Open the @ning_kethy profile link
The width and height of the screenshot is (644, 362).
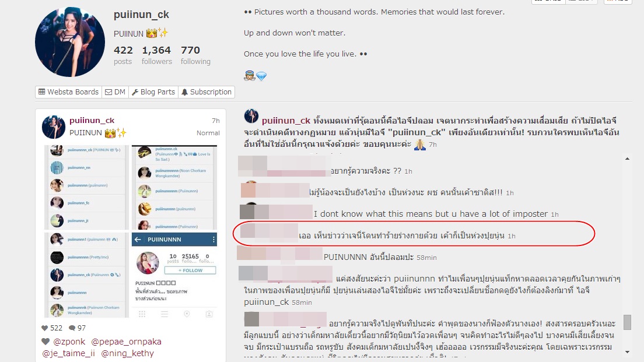[x=127, y=353]
